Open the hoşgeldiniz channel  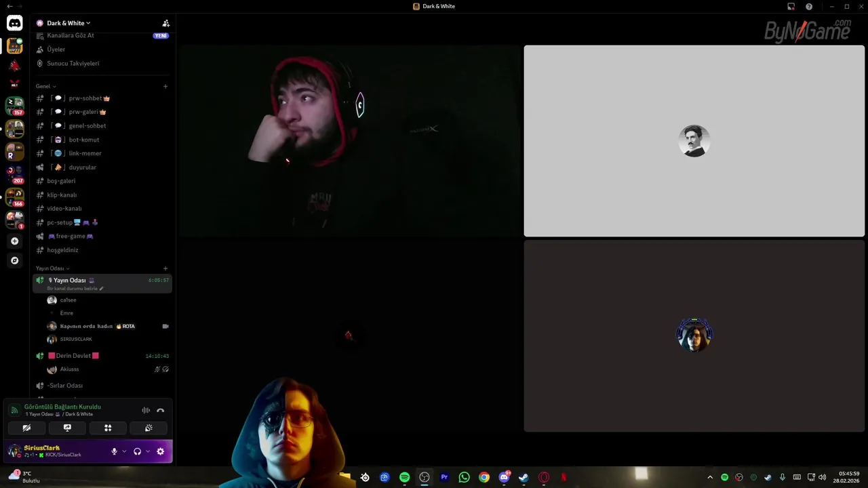(x=102, y=250)
